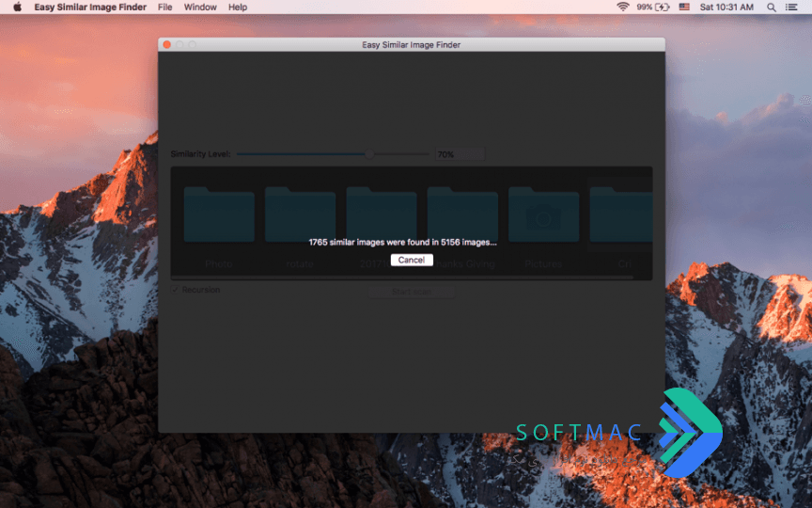Image resolution: width=812 pixels, height=508 pixels.
Task: Click the battery status icon
Action: point(662,7)
